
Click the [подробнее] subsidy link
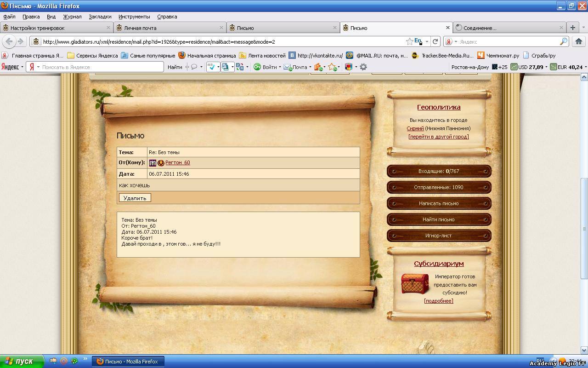439,301
